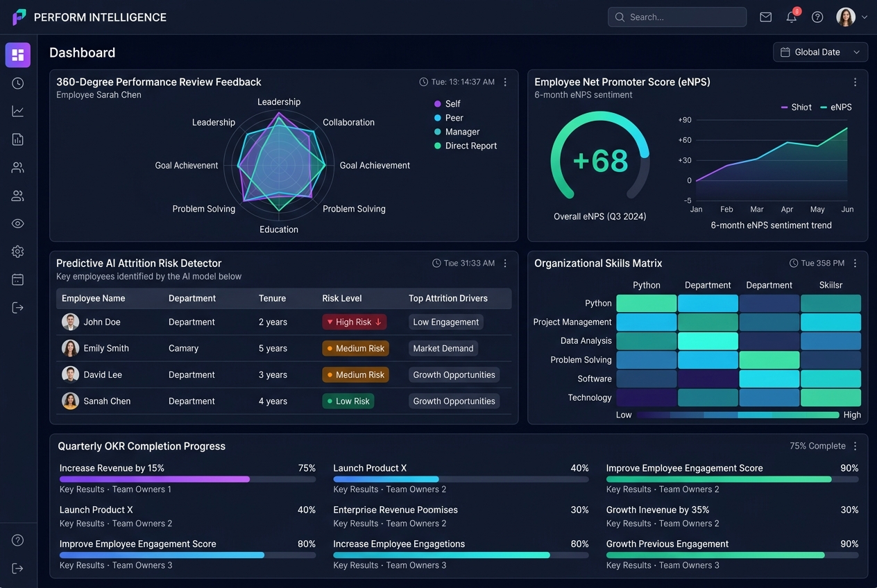Viewport: 877px width, 588px height.
Task: Click the Low Risk badge
Action: [x=348, y=401]
